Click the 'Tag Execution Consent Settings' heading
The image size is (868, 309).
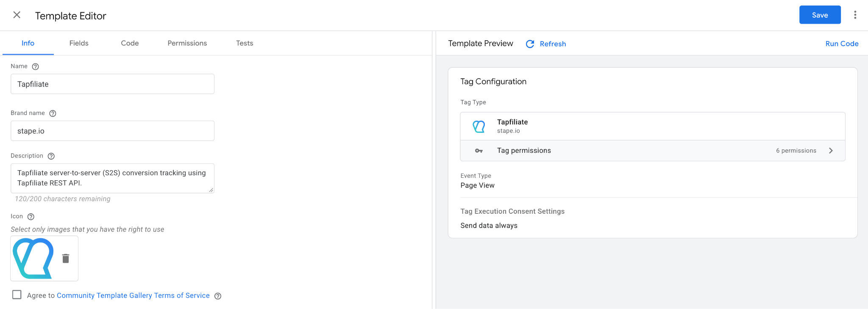click(x=512, y=211)
